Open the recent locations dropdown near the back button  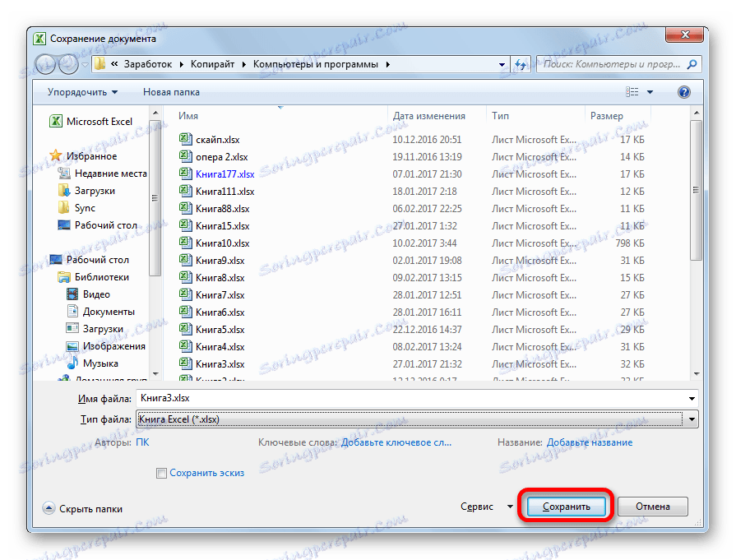[85, 65]
